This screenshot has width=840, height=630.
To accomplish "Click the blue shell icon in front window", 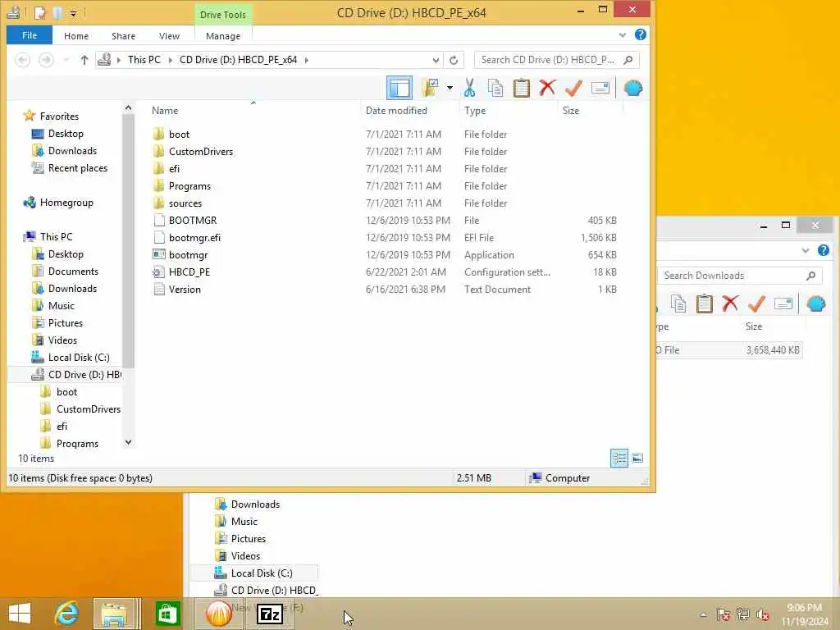I will (633, 88).
